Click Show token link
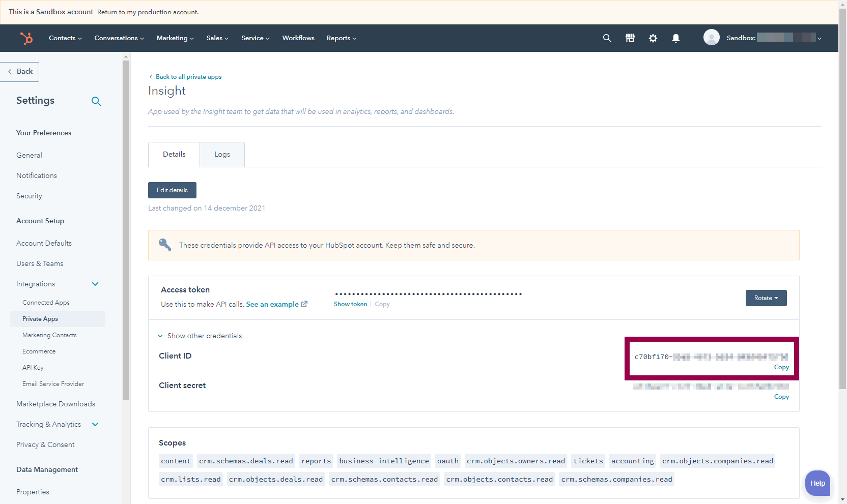The width and height of the screenshot is (847, 504). [x=350, y=304]
